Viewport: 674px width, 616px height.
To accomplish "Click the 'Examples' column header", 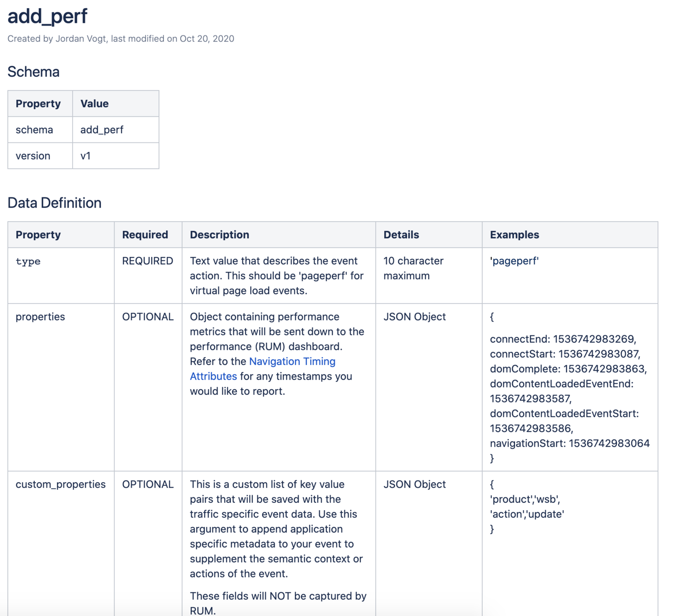I will pyautogui.click(x=570, y=235).
